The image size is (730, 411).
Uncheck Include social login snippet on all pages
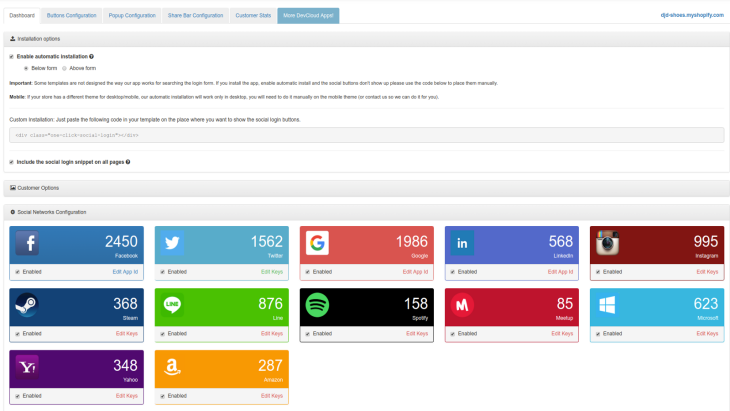point(12,161)
